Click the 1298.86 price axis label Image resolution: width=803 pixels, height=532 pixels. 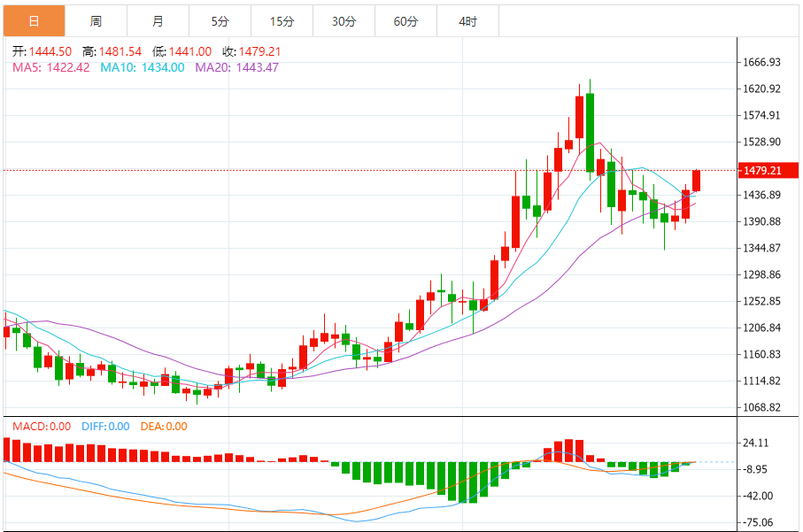[x=762, y=275]
